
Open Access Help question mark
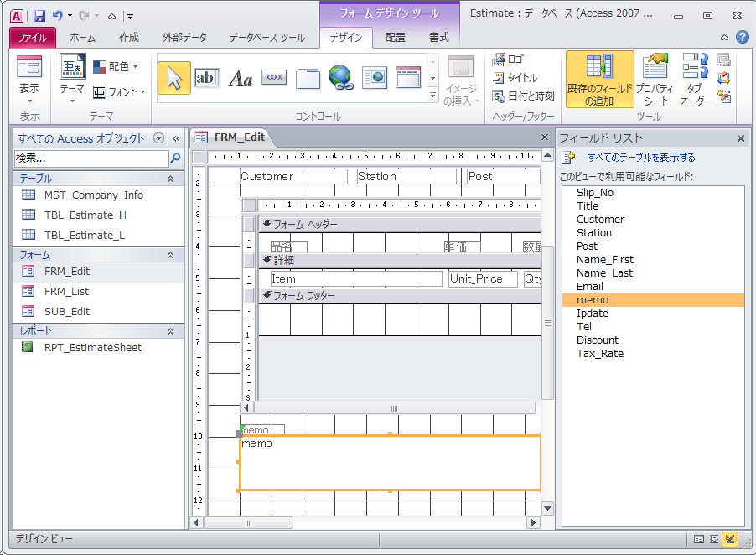(x=743, y=37)
